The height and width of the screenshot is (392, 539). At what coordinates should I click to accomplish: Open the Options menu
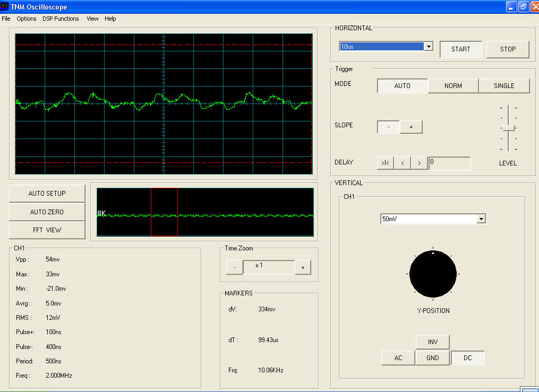27,19
